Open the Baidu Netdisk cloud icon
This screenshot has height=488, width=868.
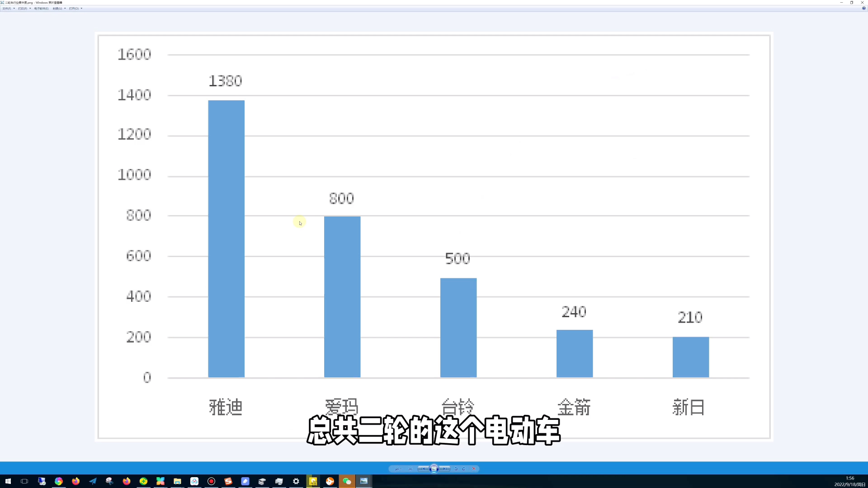coord(194,481)
